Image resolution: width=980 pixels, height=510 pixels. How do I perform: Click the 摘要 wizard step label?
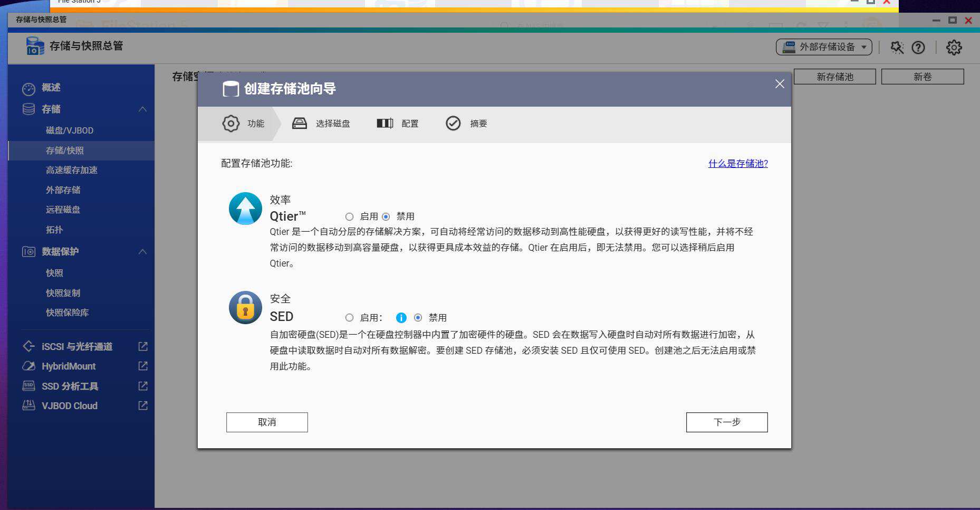coord(478,124)
